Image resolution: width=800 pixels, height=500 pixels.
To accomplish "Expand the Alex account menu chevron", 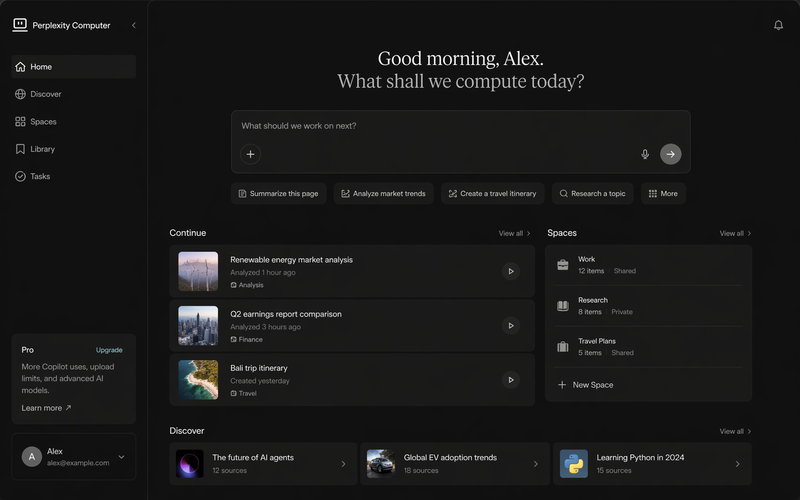I will pyautogui.click(x=122, y=457).
